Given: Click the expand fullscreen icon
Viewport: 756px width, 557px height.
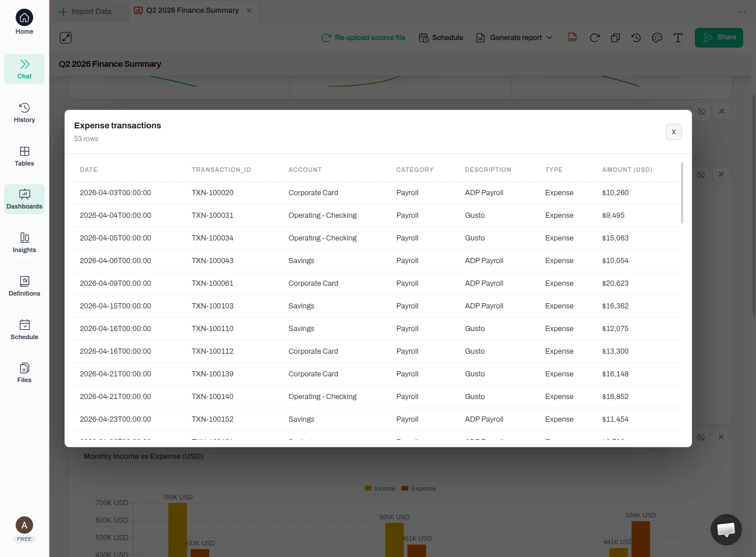Looking at the screenshot, I should point(66,38).
